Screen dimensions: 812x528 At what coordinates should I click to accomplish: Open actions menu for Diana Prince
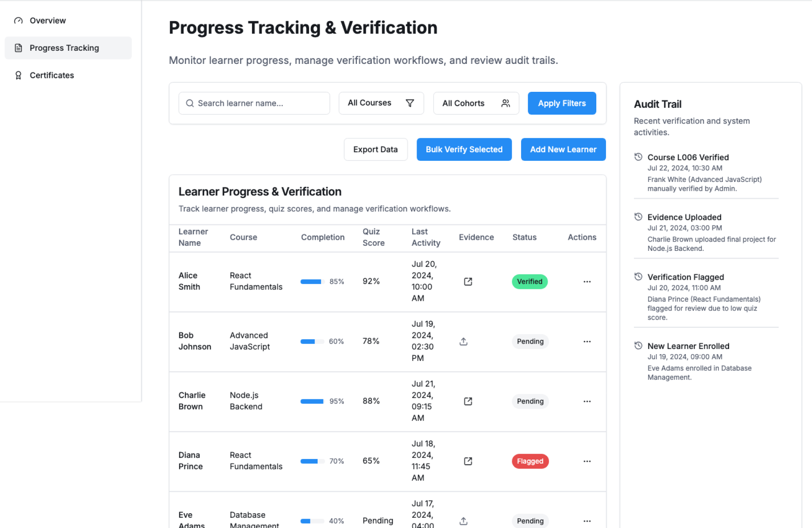pos(587,461)
